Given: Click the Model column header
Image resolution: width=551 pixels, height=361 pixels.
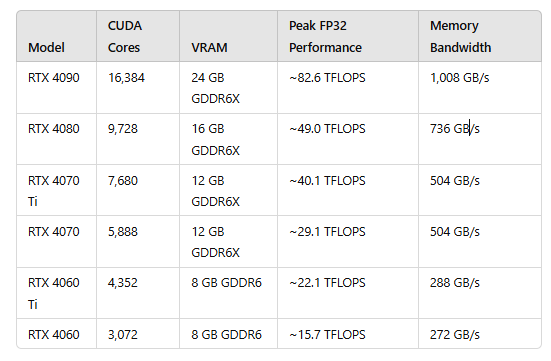Looking at the screenshot, I should (46, 47).
